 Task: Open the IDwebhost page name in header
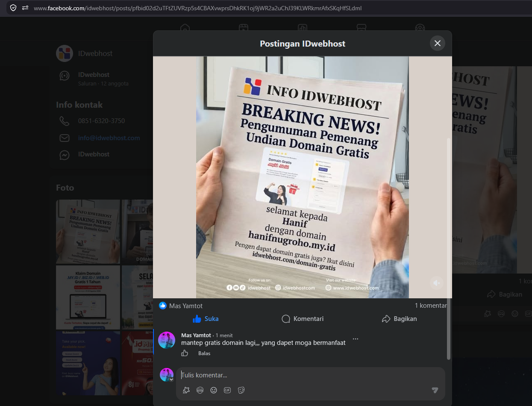(95, 53)
